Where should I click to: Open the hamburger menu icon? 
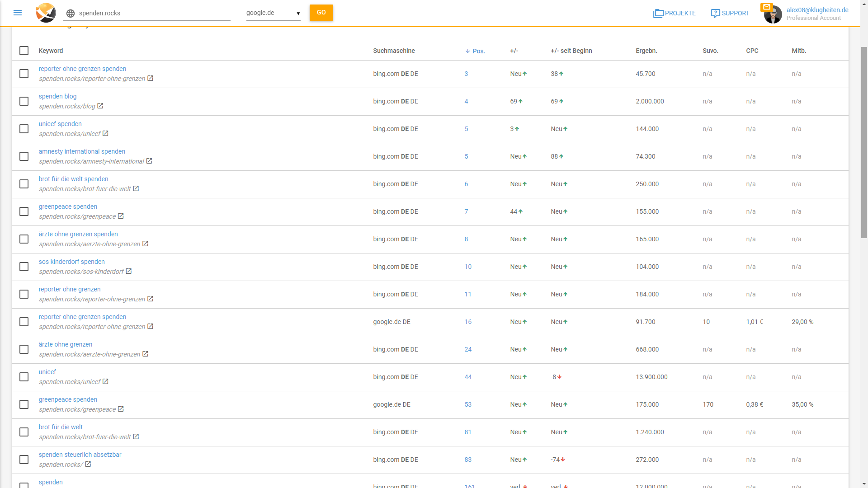(x=18, y=13)
